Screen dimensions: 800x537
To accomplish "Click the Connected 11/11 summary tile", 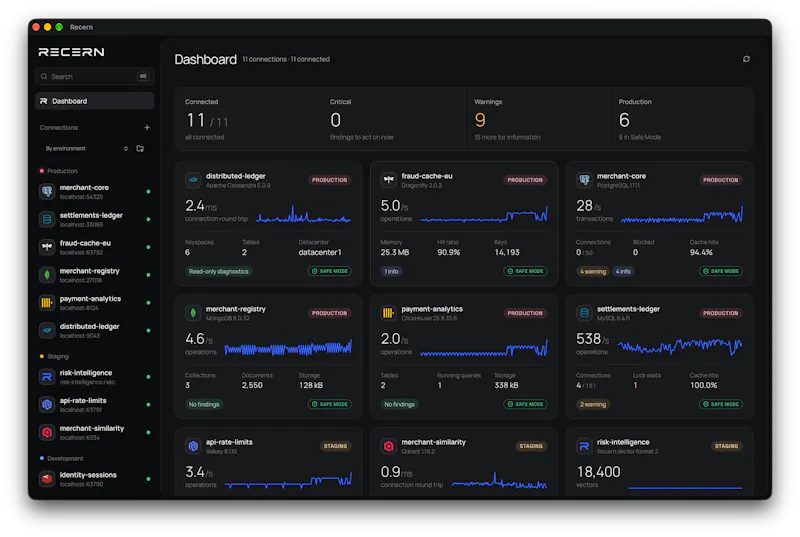I will pyautogui.click(x=247, y=119).
